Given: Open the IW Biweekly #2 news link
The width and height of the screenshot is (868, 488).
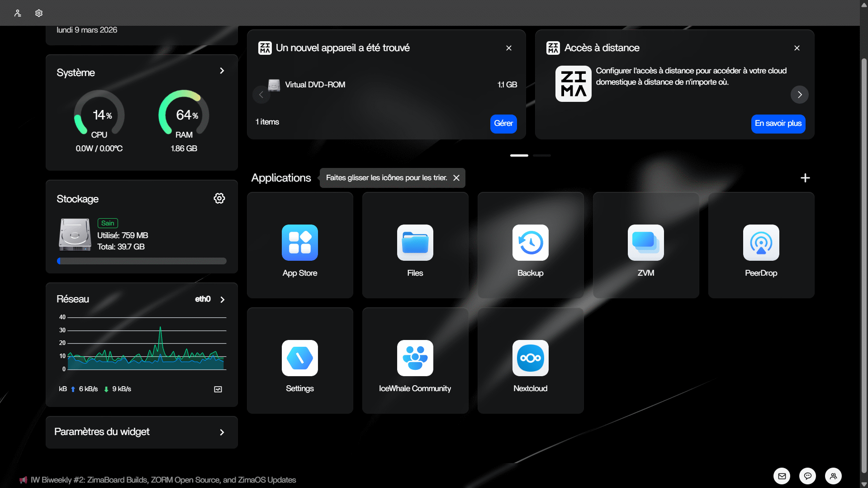Looking at the screenshot, I should pos(163,480).
